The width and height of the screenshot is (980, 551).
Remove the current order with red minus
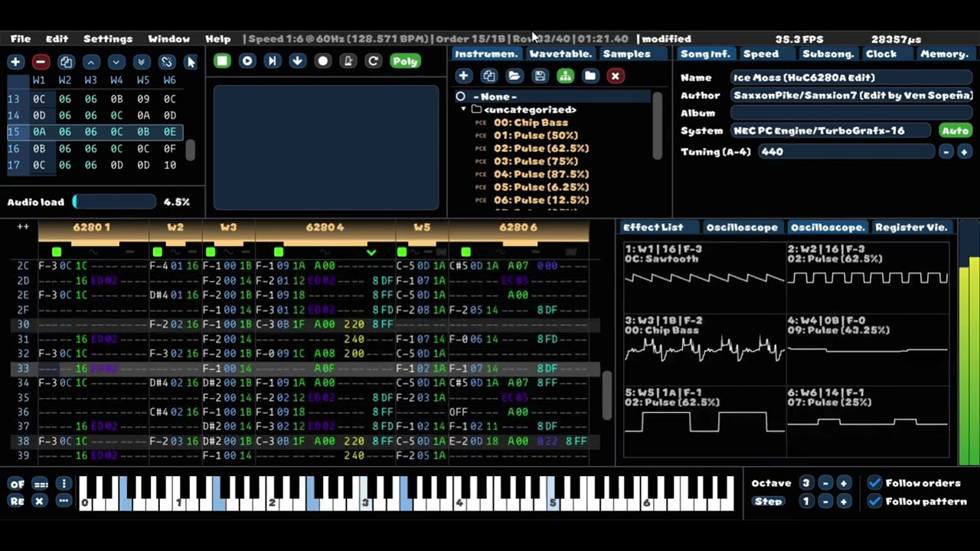[41, 62]
